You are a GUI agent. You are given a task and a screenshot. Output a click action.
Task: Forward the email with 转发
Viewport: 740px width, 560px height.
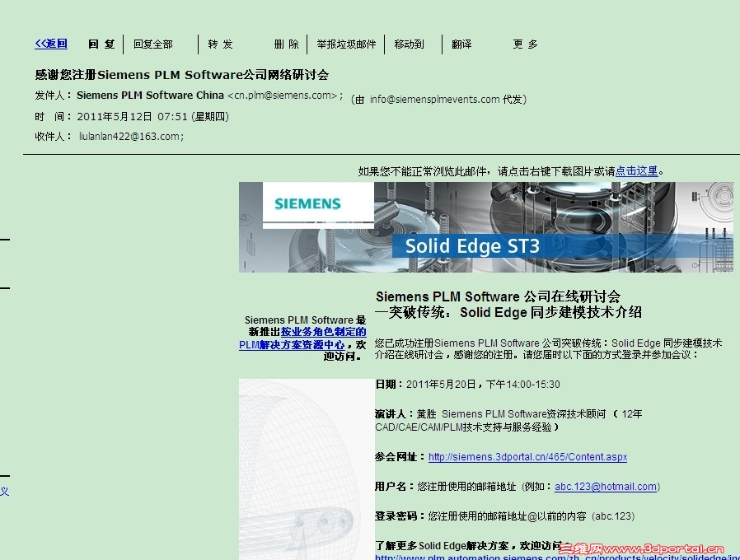click(x=220, y=44)
